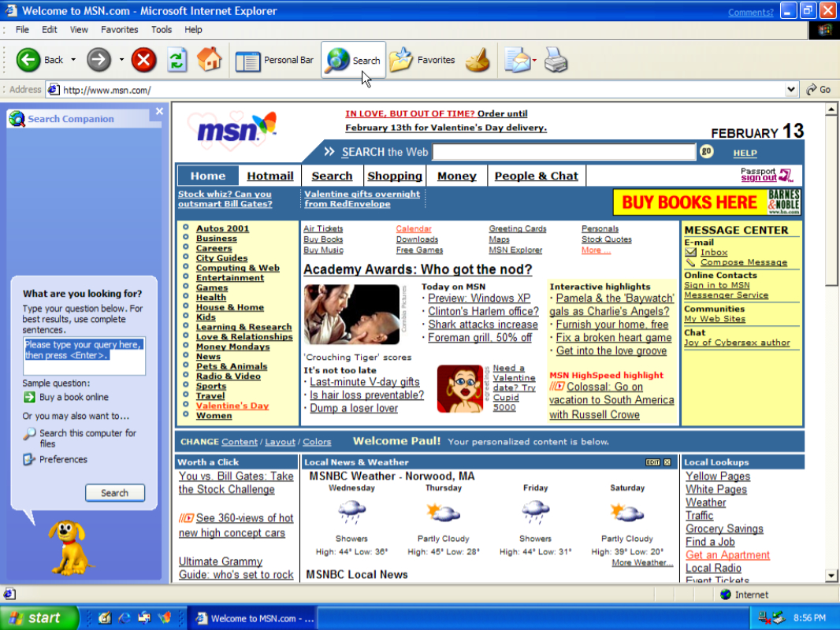Switch to the Hotmail tab on MSN
The height and width of the screenshot is (630, 840).
[269, 176]
